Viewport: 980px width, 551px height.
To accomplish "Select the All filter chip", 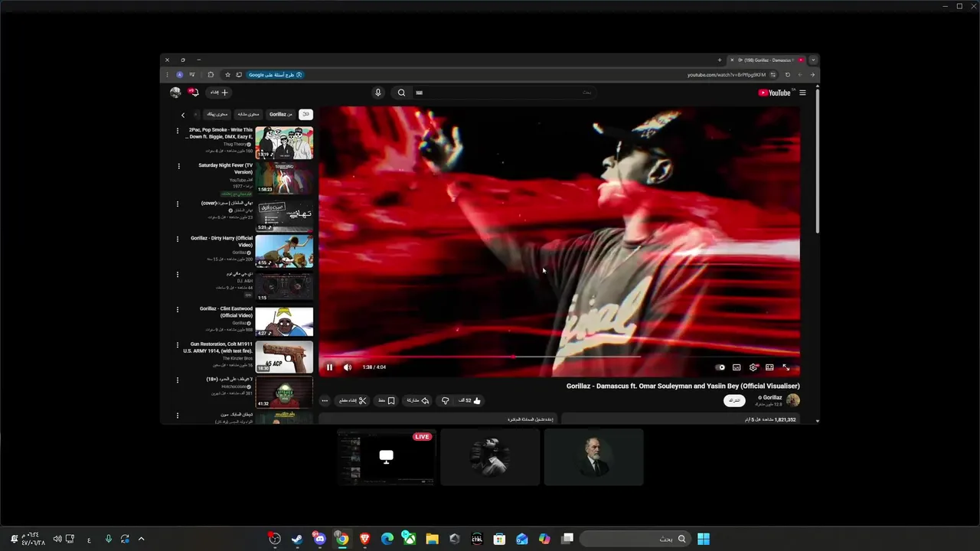I will (305, 114).
